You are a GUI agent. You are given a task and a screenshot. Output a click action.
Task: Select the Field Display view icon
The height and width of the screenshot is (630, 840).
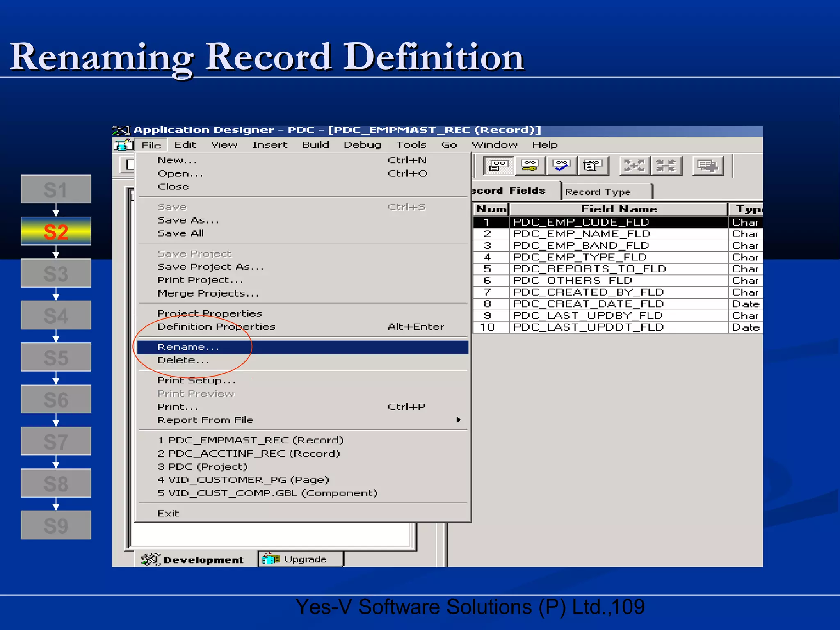498,166
